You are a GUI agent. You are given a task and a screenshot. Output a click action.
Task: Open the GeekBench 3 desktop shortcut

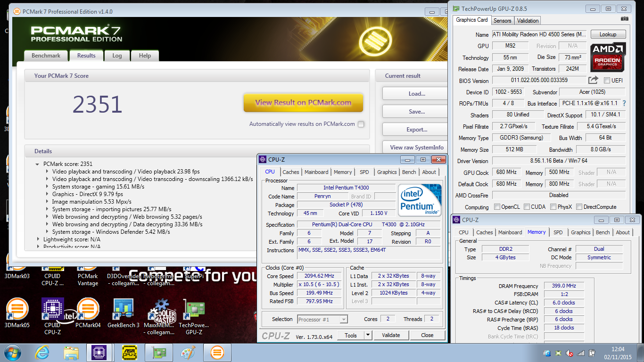click(124, 313)
